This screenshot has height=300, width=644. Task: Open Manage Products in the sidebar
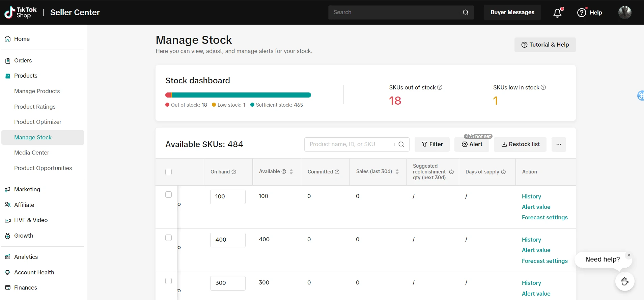37,91
